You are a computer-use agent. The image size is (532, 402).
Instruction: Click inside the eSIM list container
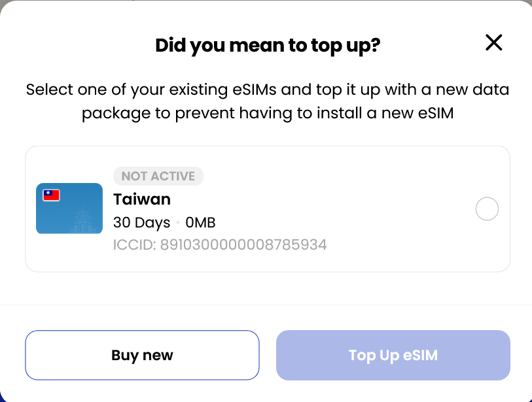(x=267, y=209)
